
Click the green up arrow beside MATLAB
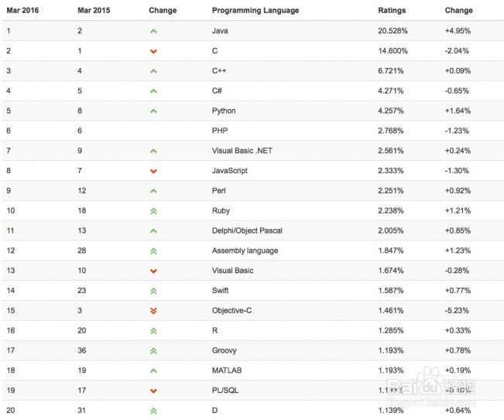click(x=153, y=370)
